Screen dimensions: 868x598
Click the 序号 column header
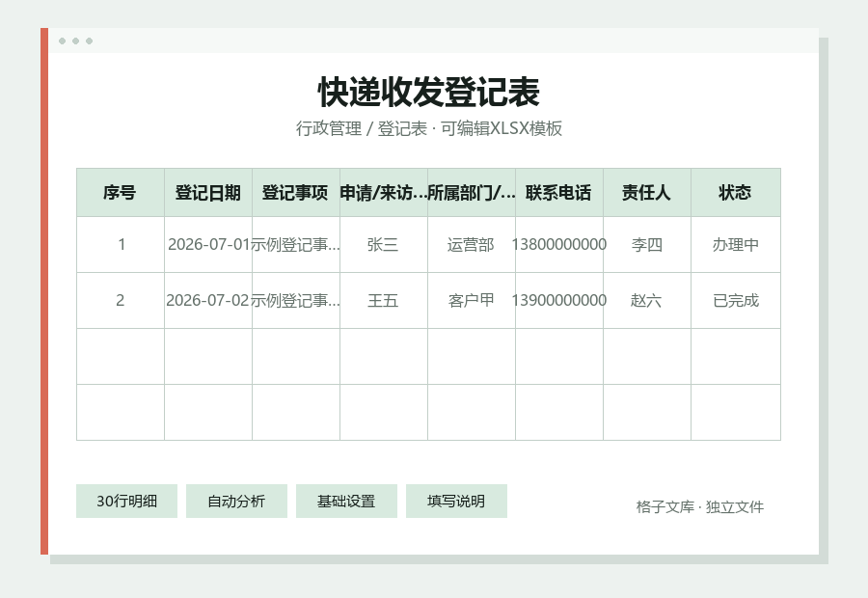click(x=121, y=193)
